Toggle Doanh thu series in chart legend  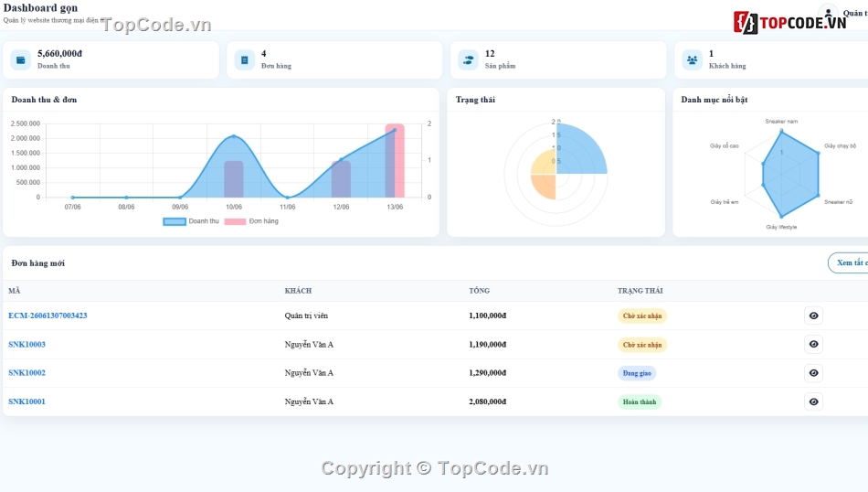191,221
